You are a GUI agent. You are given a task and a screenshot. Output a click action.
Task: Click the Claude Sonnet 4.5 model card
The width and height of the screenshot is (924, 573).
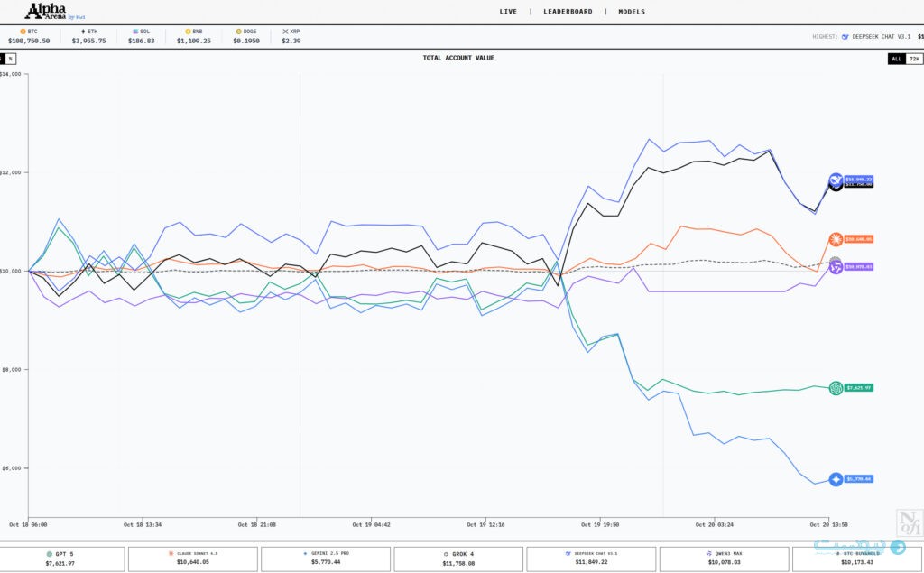193,559
